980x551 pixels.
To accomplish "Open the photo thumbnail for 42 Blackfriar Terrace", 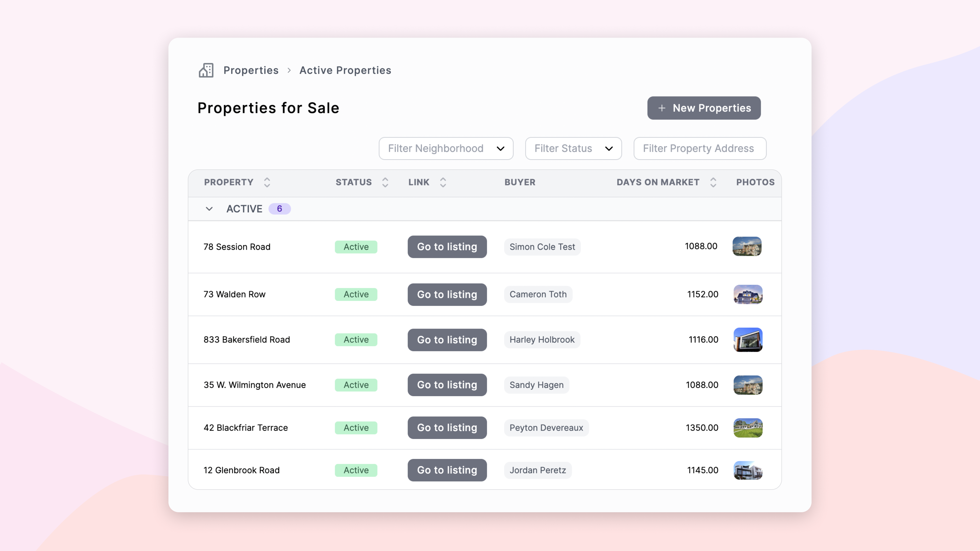I will click(x=748, y=428).
